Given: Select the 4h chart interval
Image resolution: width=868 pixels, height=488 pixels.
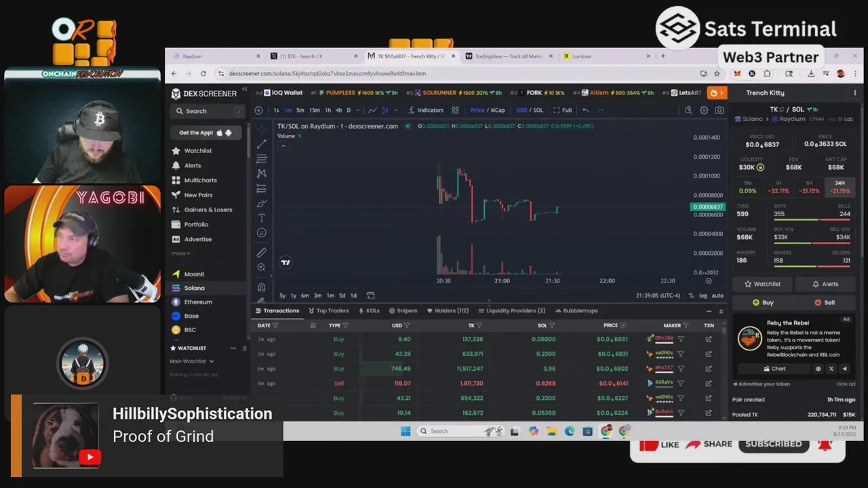Looking at the screenshot, I should (x=339, y=110).
